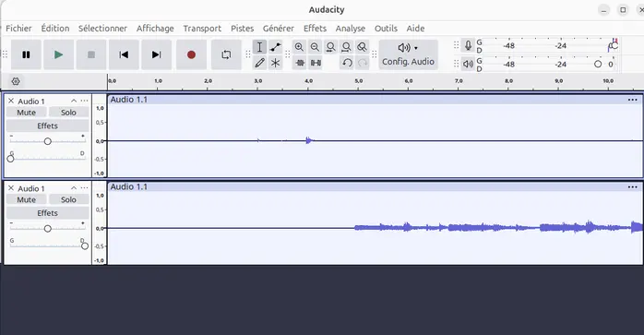Click the Zoom Out magnifier
Image resolution: width=644 pixels, height=335 pixels.
(315, 47)
